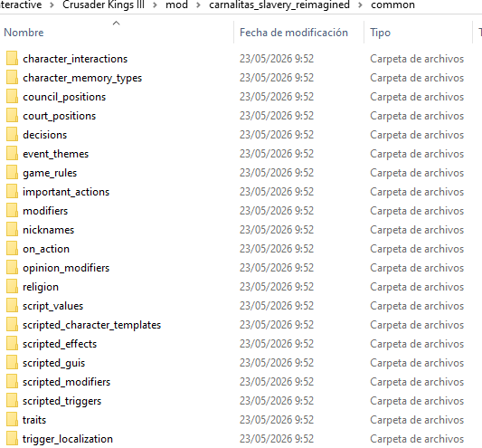
Task: Expand chevron after Crusader Kings III
Action: [x=156, y=5]
